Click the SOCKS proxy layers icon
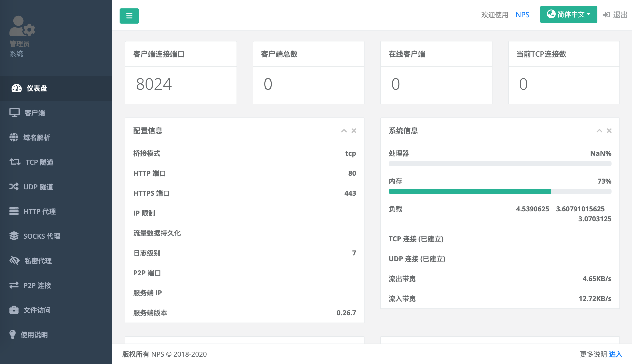This screenshot has height=364, width=632. 14,236
